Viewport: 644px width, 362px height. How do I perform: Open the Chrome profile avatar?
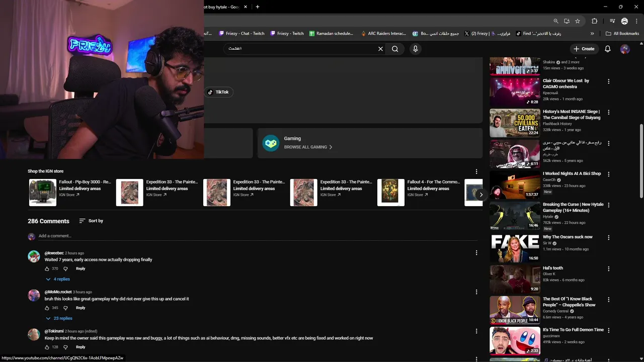[x=624, y=21]
